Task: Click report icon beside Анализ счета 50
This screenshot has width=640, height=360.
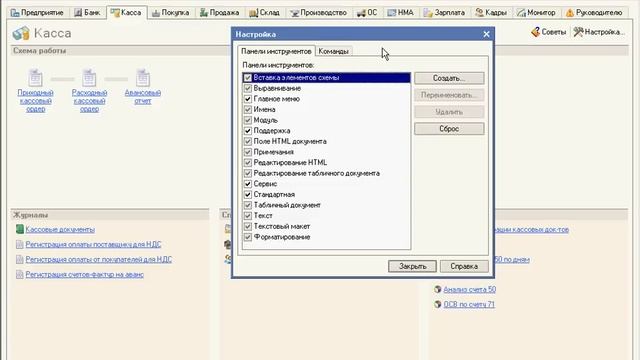Action: point(438,289)
